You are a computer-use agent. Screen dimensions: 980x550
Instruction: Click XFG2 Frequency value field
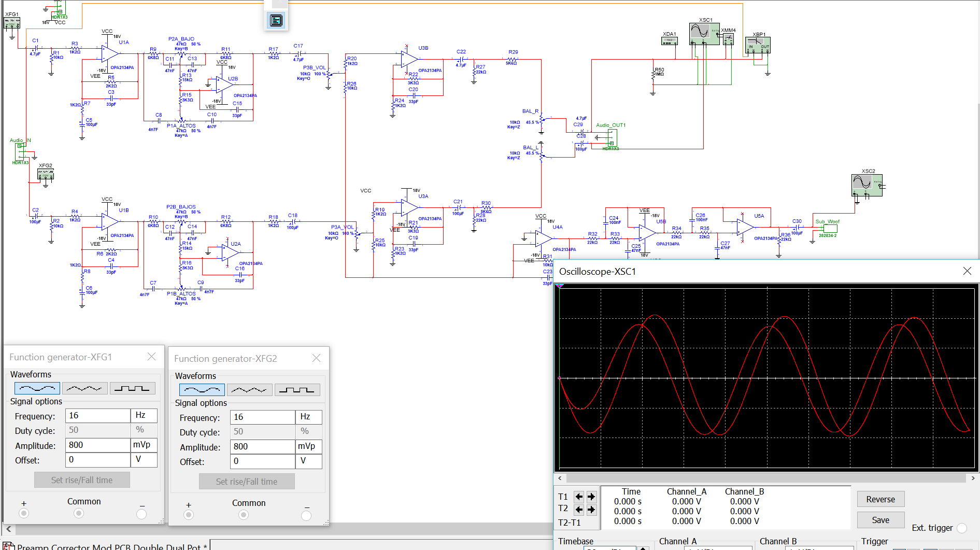tap(263, 417)
